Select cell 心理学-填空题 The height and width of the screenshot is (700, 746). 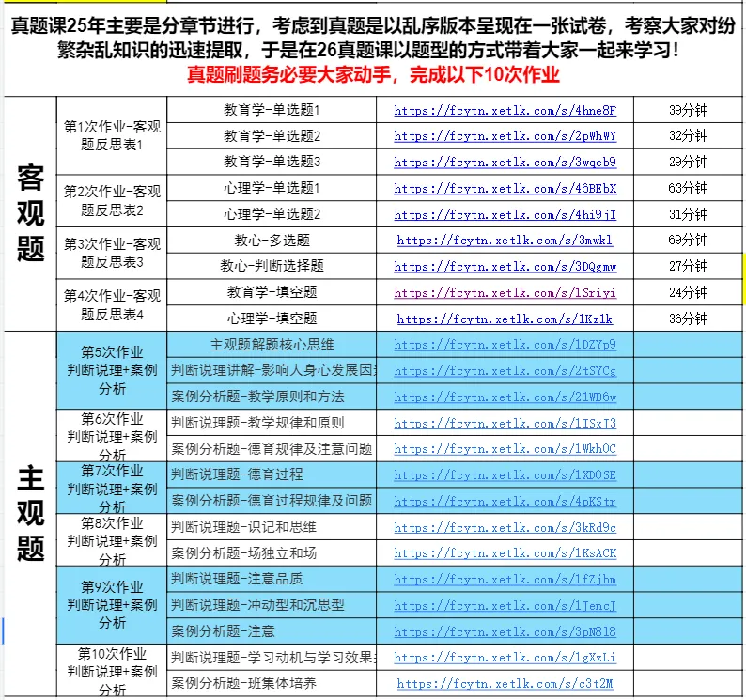click(x=272, y=319)
